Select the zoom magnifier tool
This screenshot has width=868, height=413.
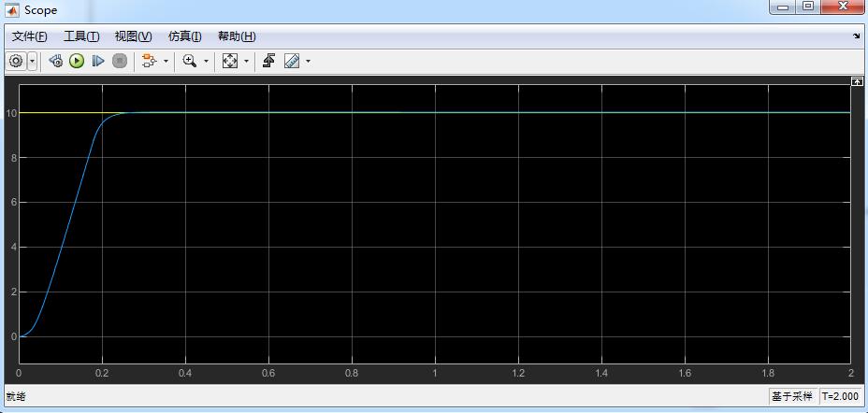point(190,61)
